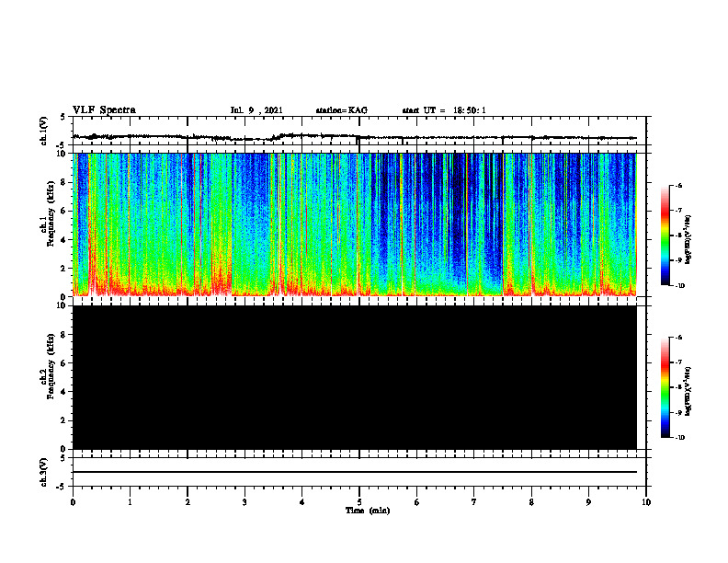Click time axis tick label "7"
Screen dimensions: 728x563
[x=474, y=502]
